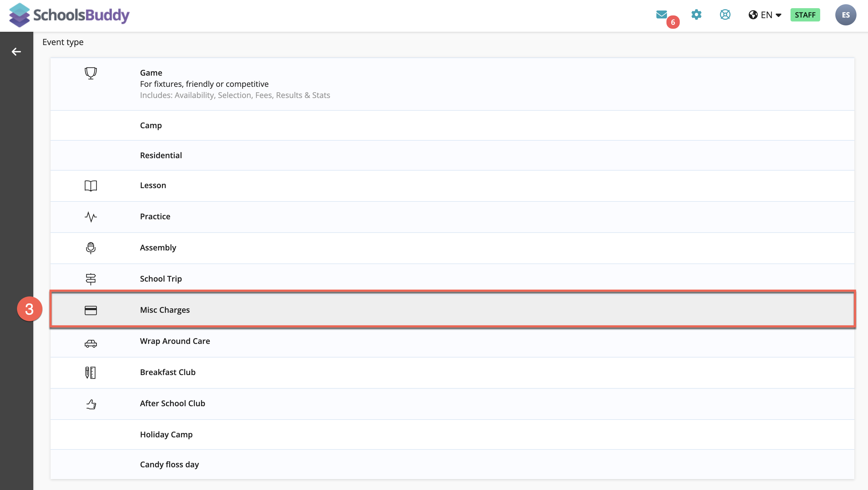Select Candy floss day option
The height and width of the screenshot is (490, 868).
click(452, 464)
